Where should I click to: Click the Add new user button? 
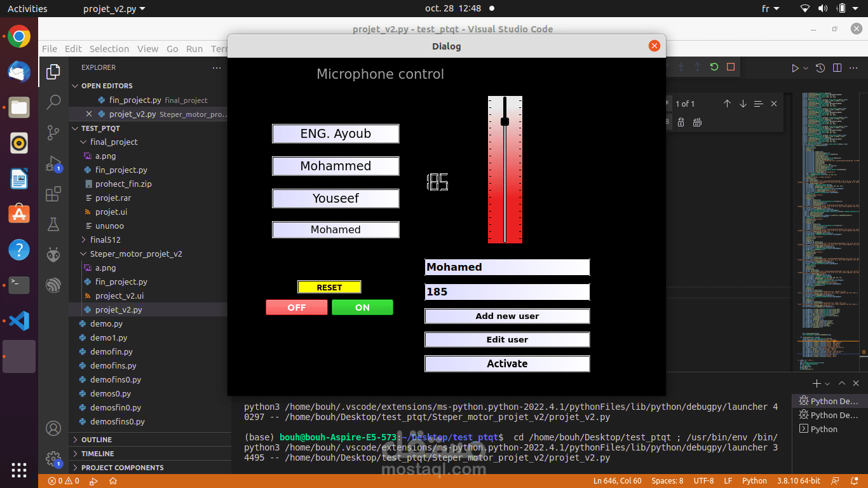(x=507, y=316)
